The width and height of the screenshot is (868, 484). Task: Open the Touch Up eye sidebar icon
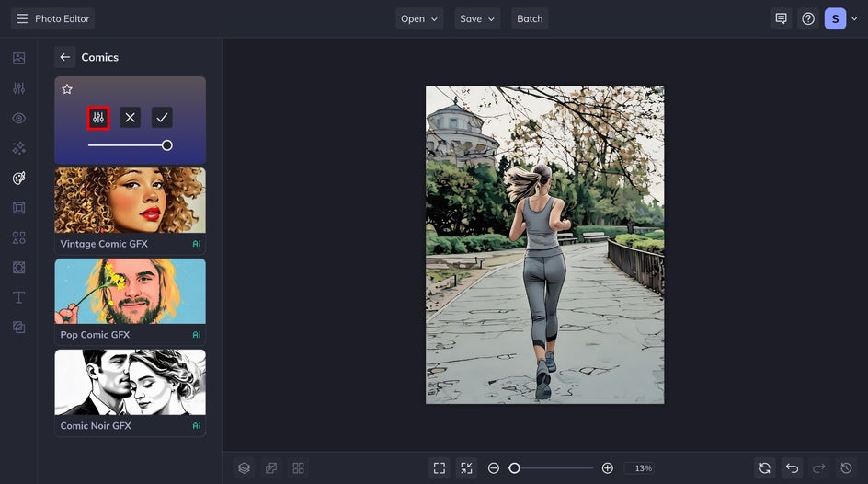click(18, 118)
